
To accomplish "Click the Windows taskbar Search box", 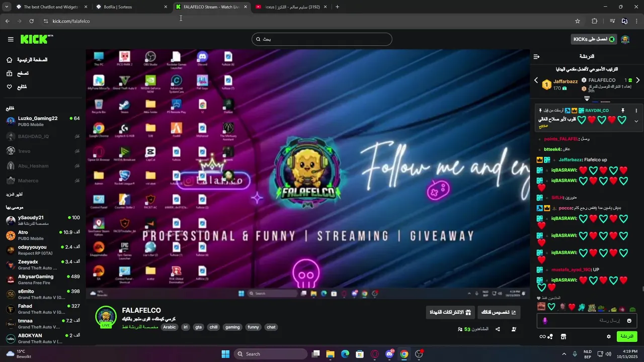I will (271, 354).
